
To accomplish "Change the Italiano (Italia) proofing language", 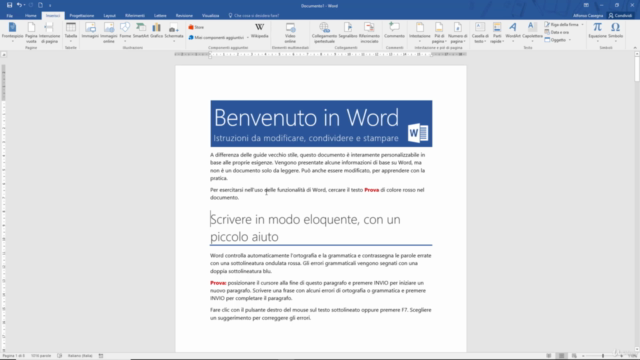I will pos(80,356).
